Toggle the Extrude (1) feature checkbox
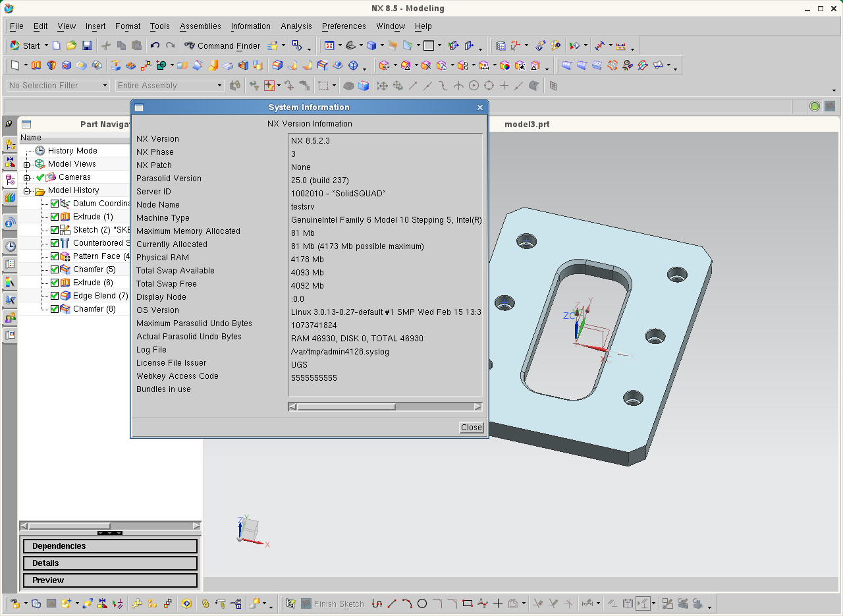The image size is (843, 616). [x=55, y=217]
